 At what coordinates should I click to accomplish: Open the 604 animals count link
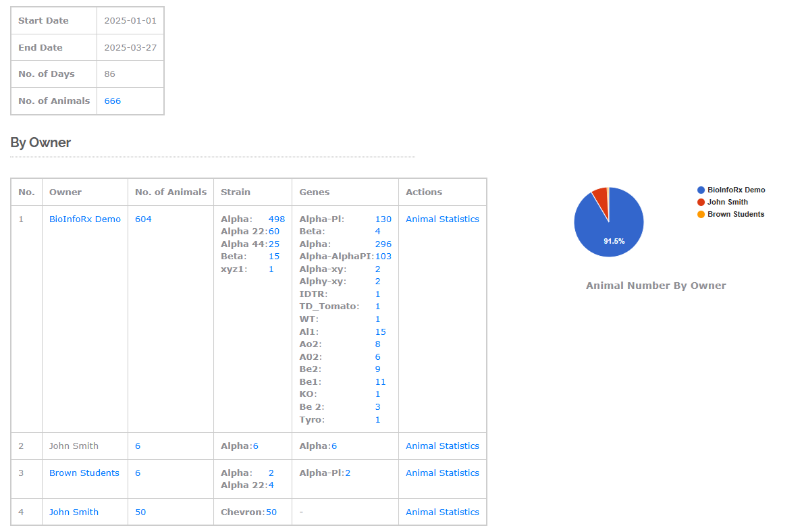[x=143, y=219]
